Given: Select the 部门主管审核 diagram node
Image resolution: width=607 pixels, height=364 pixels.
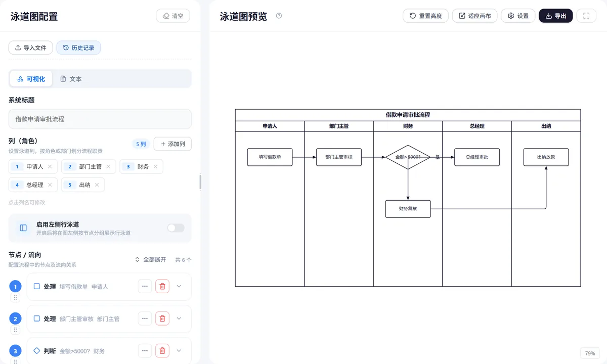Looking at the screenshot, I should pos(339,157).
